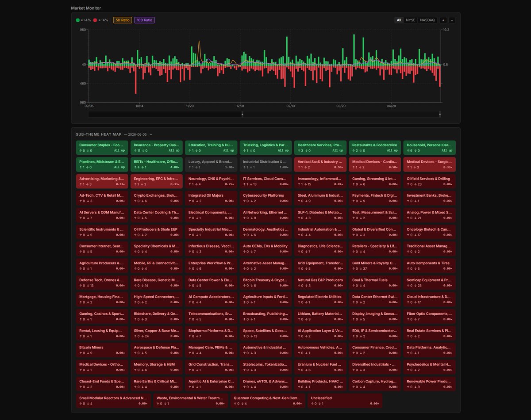Switch to the NASDAQ tab
The height and width of the screenshot is (420, 531).
[427, 20]
